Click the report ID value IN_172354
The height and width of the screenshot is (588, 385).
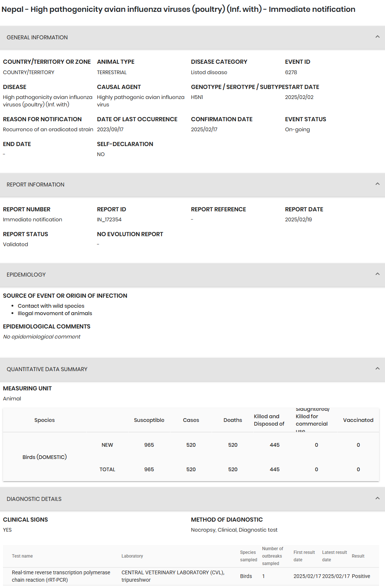[109, 219]
